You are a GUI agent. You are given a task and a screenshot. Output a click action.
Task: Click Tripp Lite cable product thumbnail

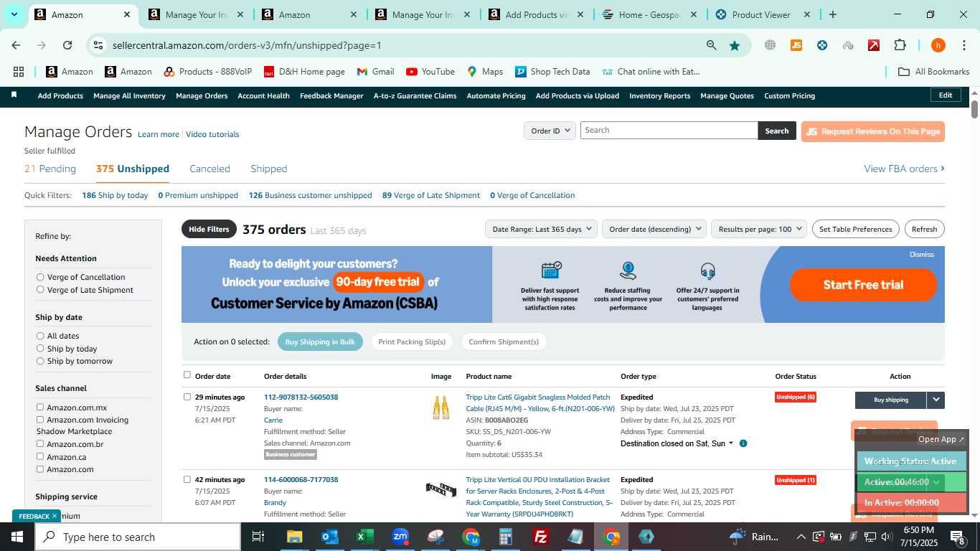point(441,408)
